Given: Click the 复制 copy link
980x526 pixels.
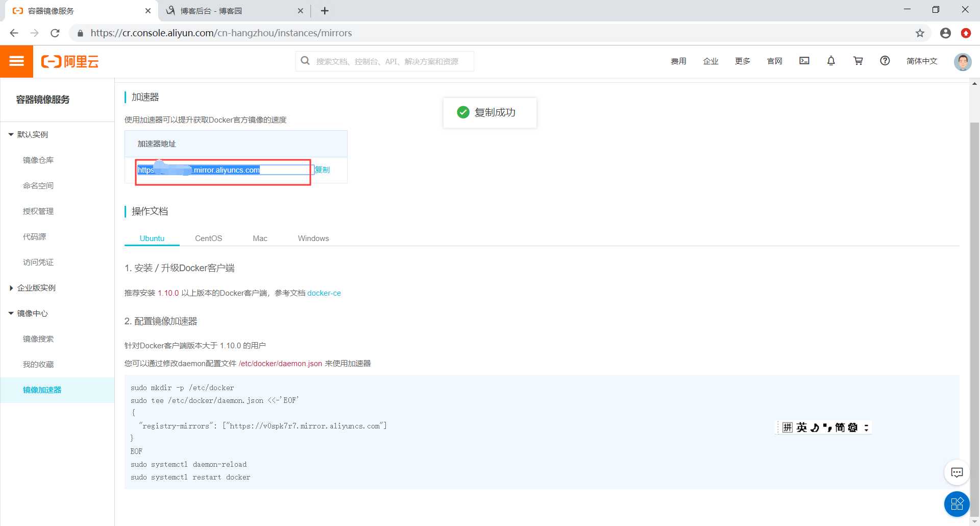Looking at the screenshot, I should [322, 170].
